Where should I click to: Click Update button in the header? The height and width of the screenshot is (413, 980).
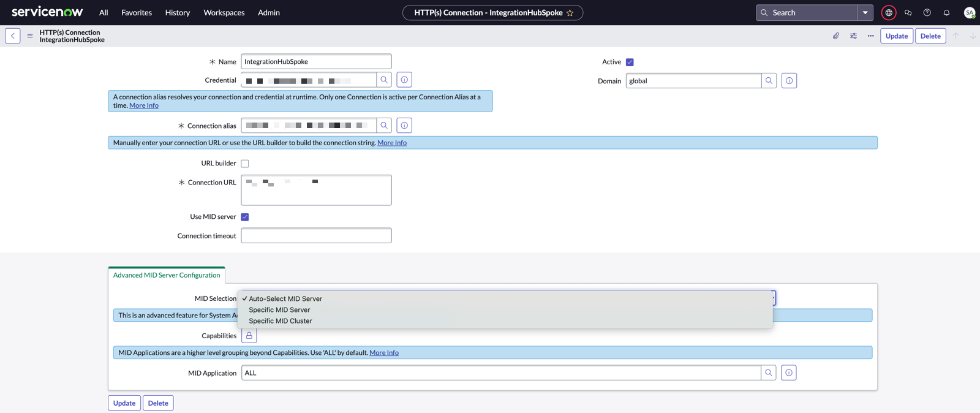pos(897,36)
